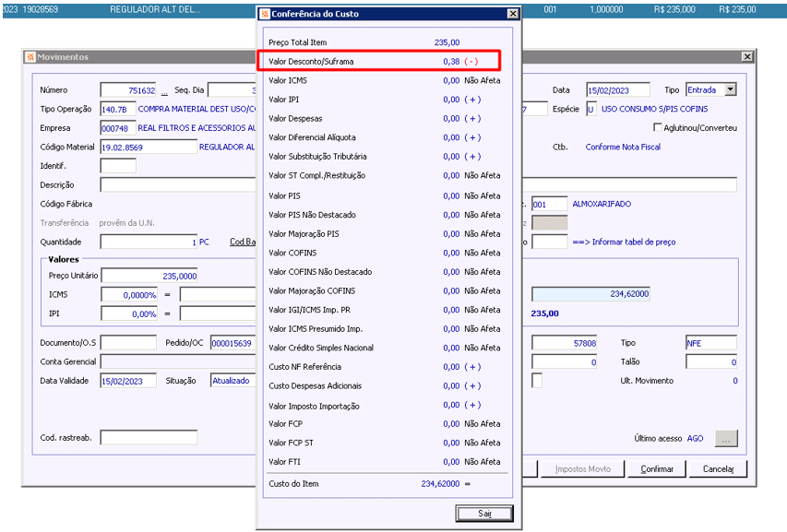Click the Movimentos window title icon
Viewport: 787px width, 532px height.
pyautogui.click(x=30, y=56)
